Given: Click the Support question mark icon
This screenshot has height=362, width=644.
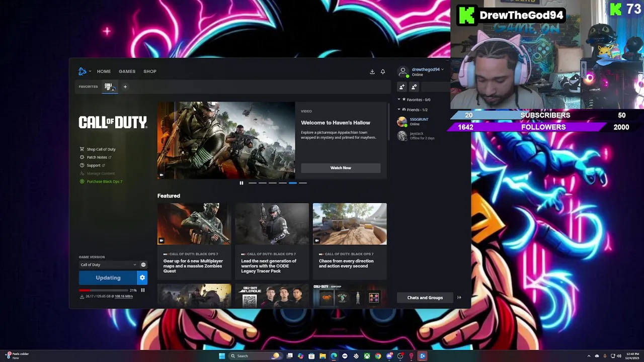Looking at the screenshot, I should [x=82, y=165].
